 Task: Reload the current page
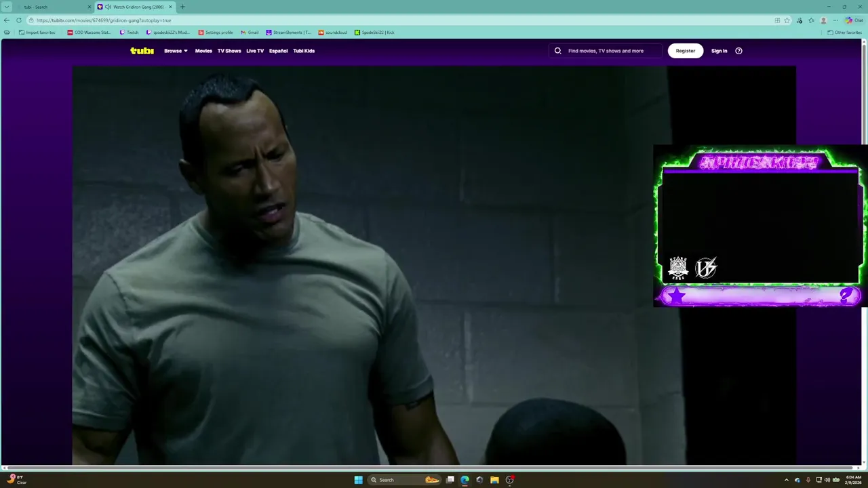(x=18, y=20)
